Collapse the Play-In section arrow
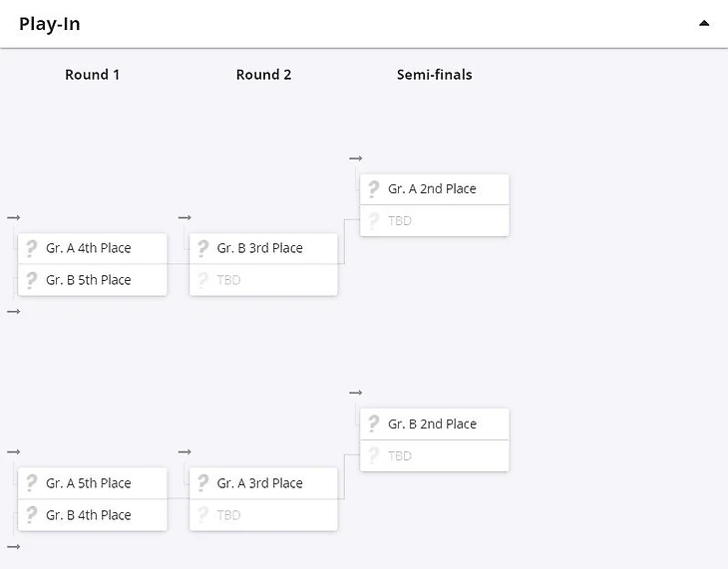 point(704,24)
